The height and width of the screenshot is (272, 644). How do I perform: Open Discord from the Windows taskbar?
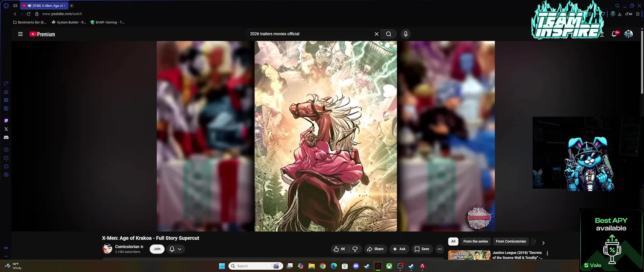tap(356, 266)
